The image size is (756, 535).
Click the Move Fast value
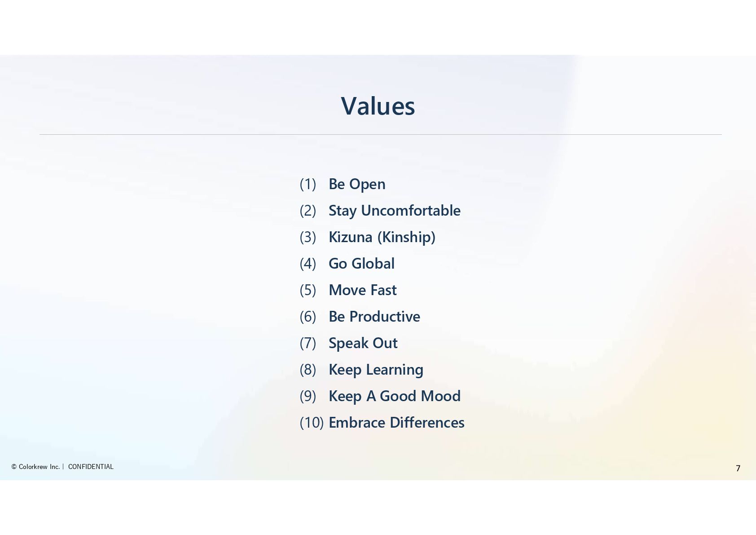point(362,290)
